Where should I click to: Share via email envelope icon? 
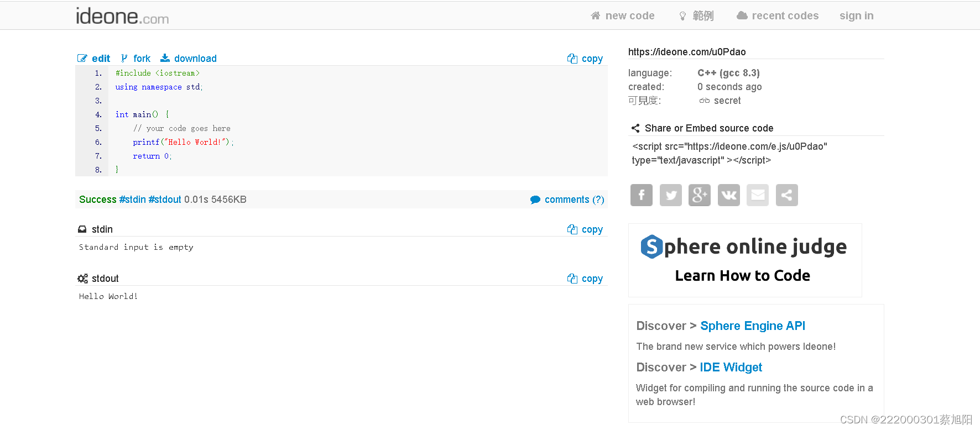coord(758,195)
